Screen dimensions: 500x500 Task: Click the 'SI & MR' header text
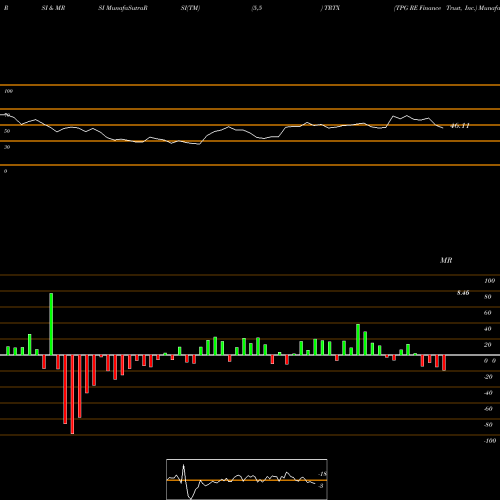point(53,8)
